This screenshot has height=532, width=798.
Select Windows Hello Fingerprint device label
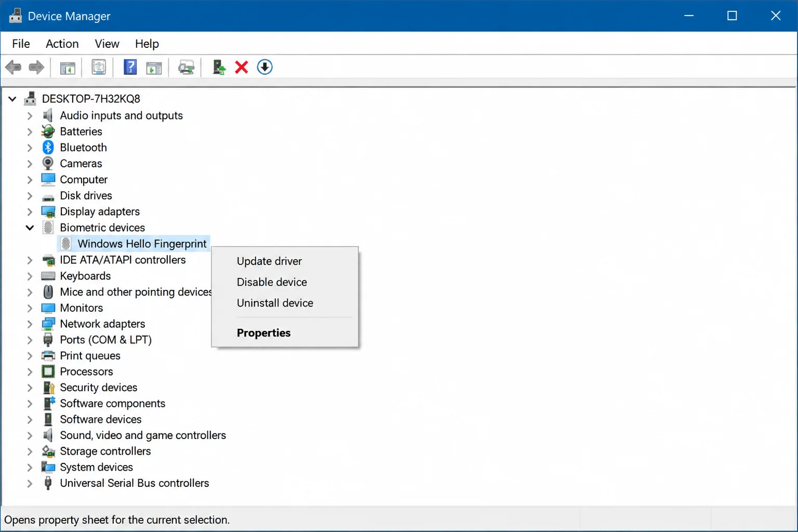pos(142,244)
